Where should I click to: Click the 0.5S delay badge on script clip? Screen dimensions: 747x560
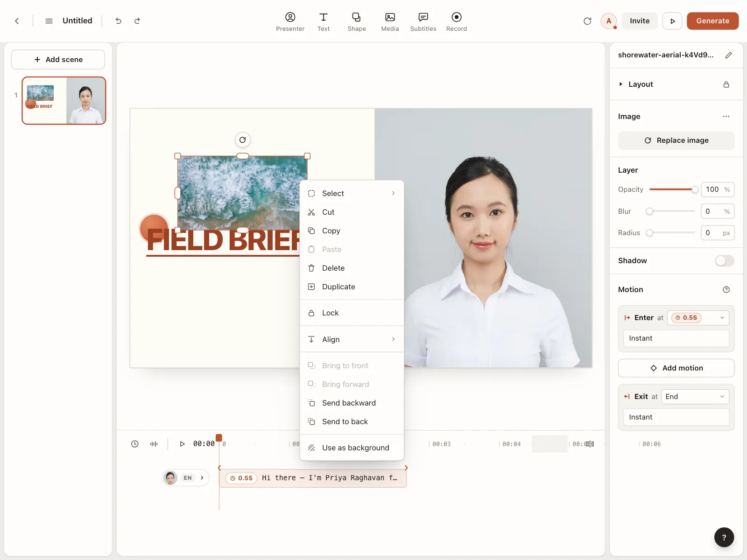(x=241, y=478)
